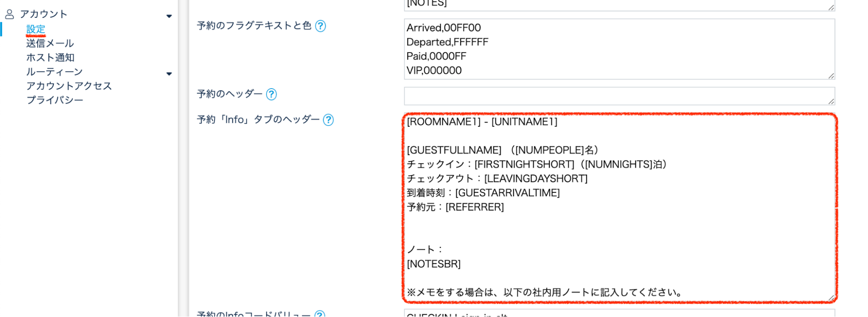This screenshot has height=317, width=868.
Task: Click the アカウント sidebar heading
Action: [x=43, y=14]
